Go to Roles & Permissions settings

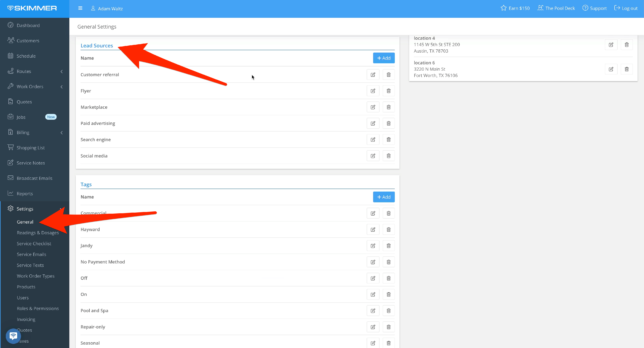pos(38,309)
